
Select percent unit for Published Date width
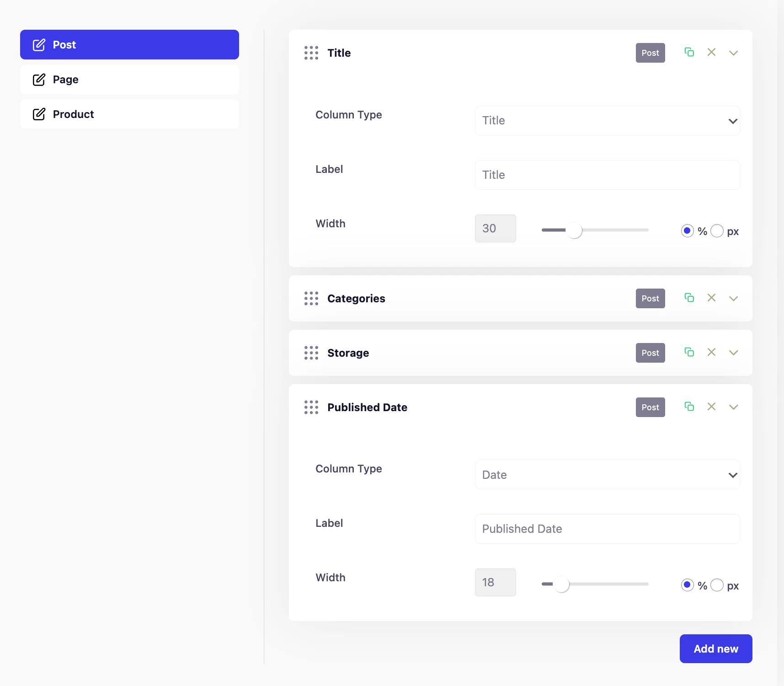tap(688, 585)
